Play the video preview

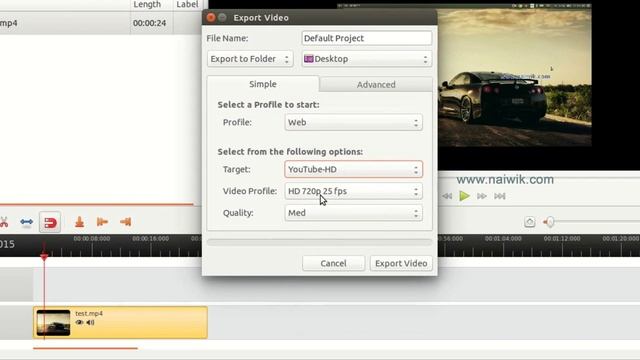464,196
